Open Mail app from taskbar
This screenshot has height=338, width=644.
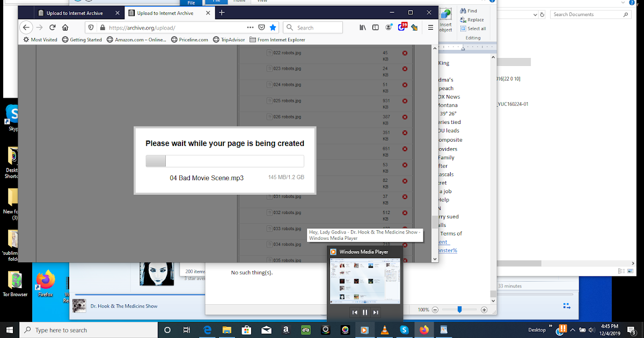(266, 330)
